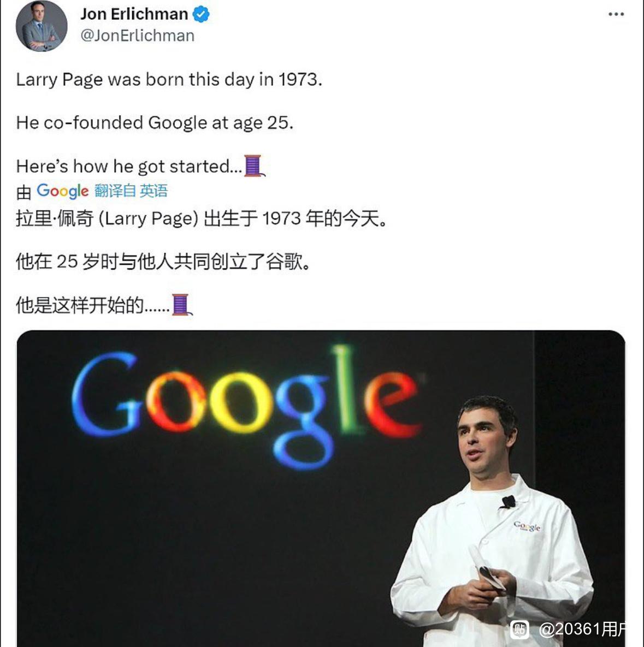This screenshot has height=647, width=644.
Task: Click the small Google logo on lab coat
Action: pos(527,526)
